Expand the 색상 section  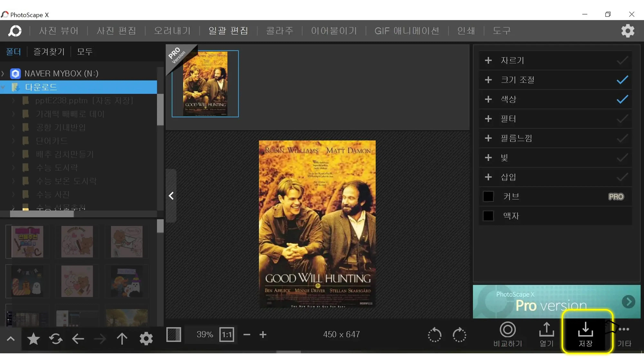click(x=488, y=99)
